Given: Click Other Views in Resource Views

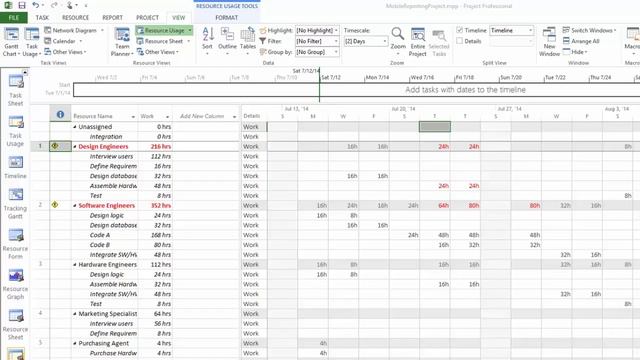Looking at the screenshot, I should click(158, 52).
